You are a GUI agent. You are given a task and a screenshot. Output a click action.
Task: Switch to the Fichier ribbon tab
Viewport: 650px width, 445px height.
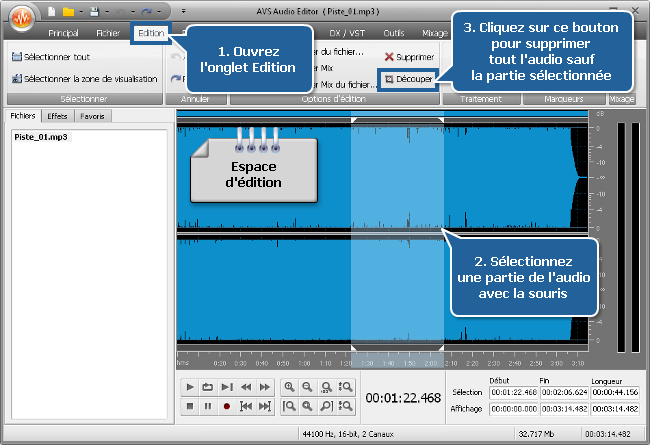pos(108,33)
